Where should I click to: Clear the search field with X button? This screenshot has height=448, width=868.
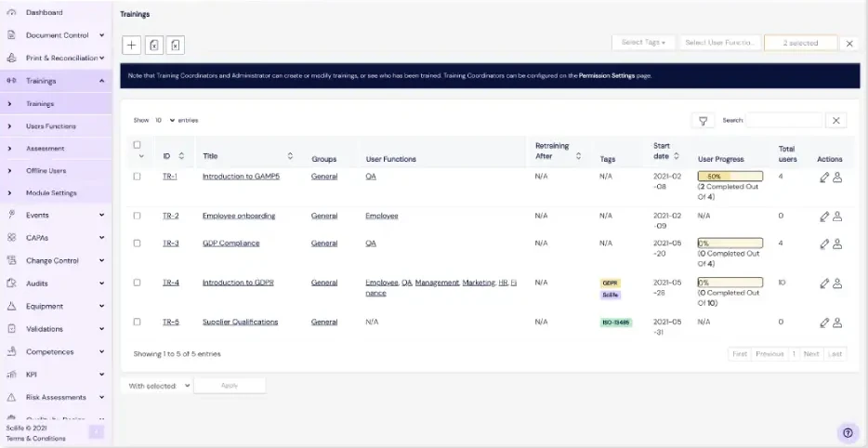tap(835, 120)
